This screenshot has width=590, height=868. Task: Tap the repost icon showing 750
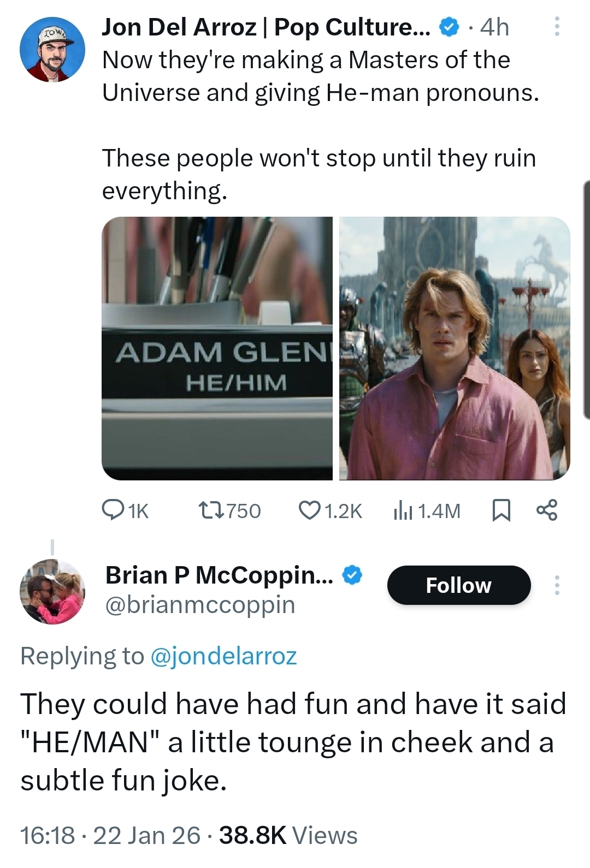coord(229,510)
